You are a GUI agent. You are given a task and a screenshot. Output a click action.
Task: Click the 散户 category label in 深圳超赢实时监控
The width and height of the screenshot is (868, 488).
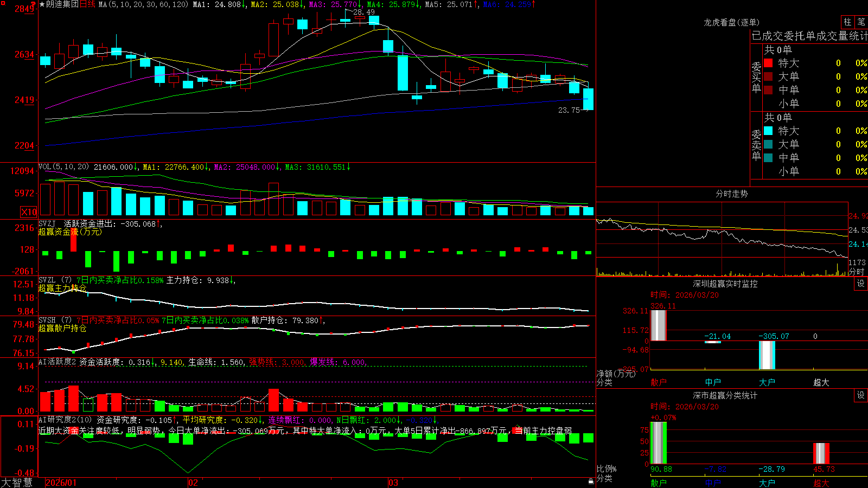pyautogui.click(x=659, y=382)
